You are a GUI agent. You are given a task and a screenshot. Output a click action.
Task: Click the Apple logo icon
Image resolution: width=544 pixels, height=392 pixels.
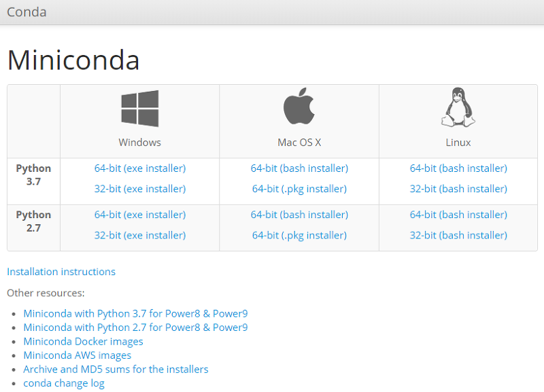point(299,106)
